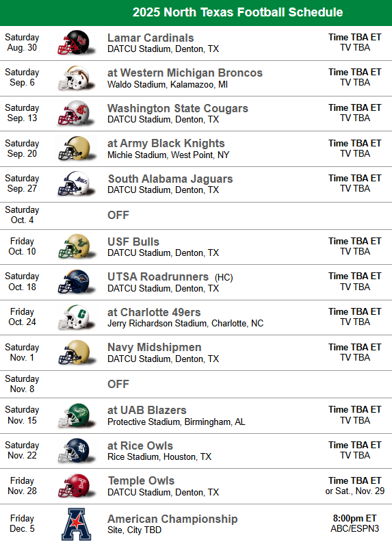Screen dimensions: 392x542
Task: Select the Washington State Cougars helmet
Action: 76,114
